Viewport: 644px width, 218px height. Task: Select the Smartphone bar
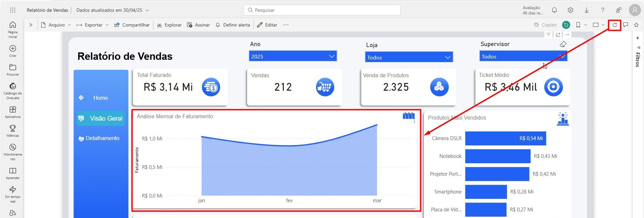tap(486, 192)
